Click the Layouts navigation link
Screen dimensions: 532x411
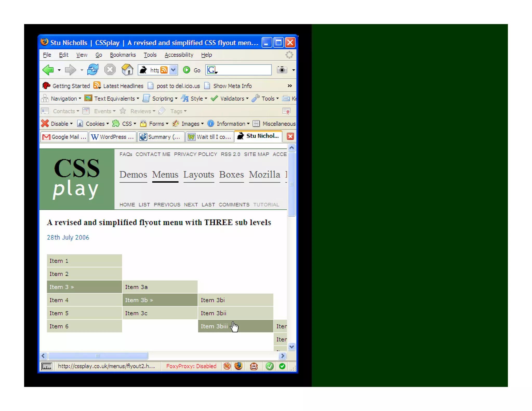198,175
